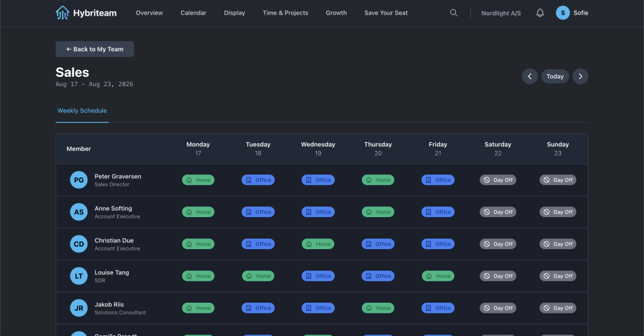Click Anne Softing's AS avatar
Screen dimensions: 644x336
pos(79,212)
